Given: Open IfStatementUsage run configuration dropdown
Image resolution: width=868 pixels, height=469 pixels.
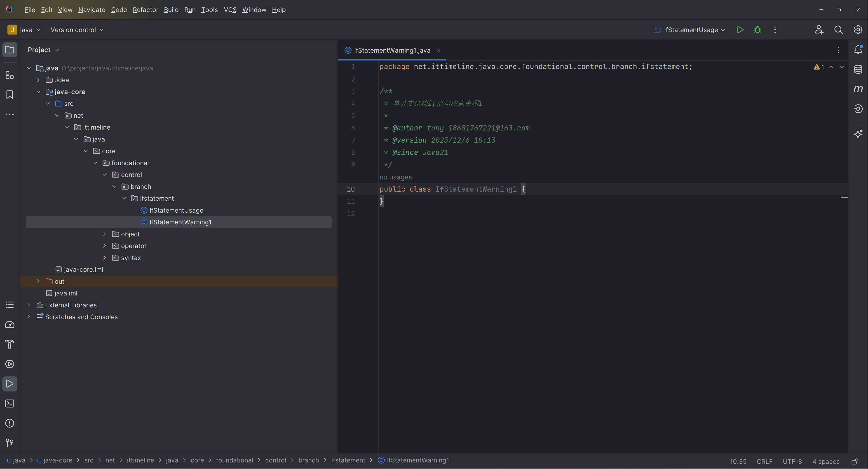Looking at the screenshot, I should [x=690, y=30].
